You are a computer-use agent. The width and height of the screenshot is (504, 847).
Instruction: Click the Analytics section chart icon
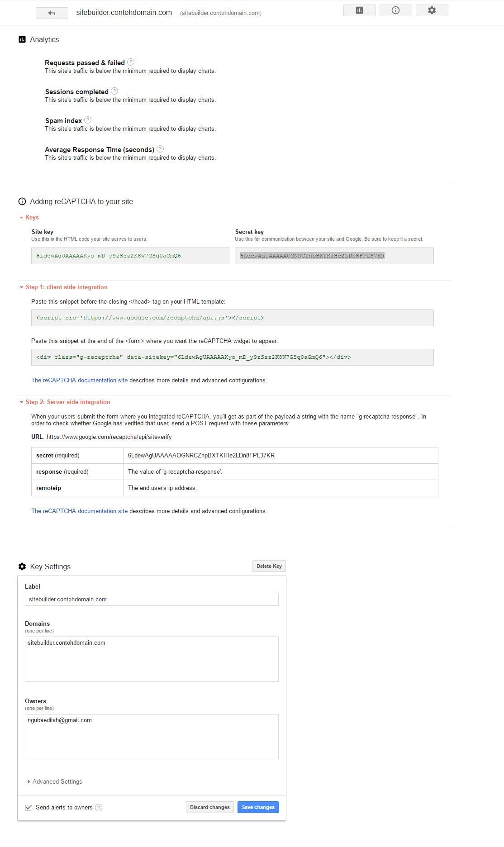pyautogui.click(x=21, y=39)
